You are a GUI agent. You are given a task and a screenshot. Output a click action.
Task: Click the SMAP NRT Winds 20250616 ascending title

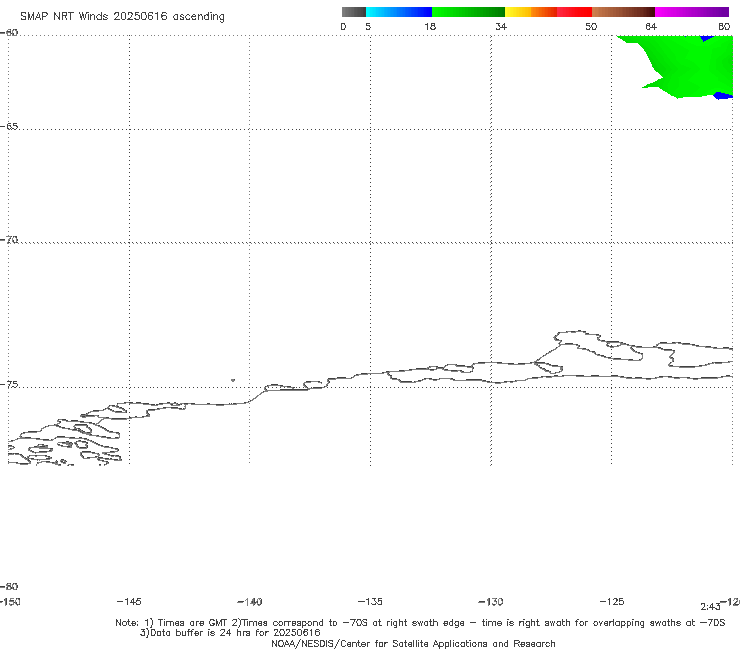pos(122,16)
